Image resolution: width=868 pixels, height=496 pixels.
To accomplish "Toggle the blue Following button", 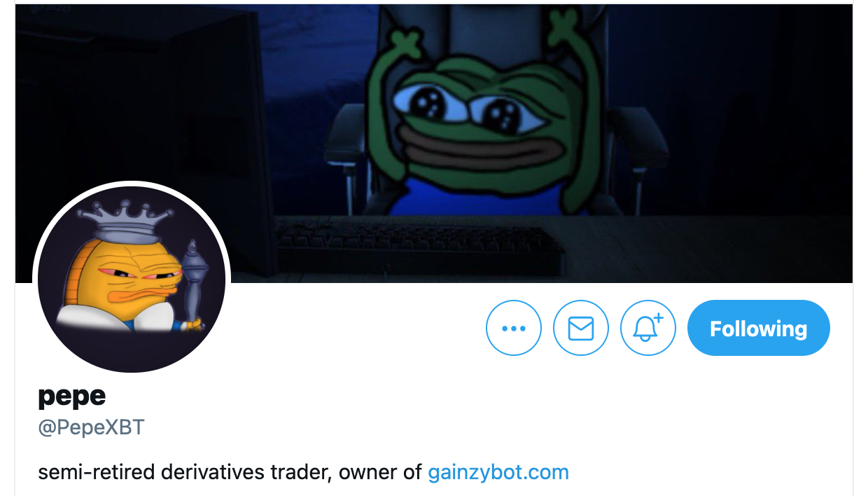I will point(758,328).
